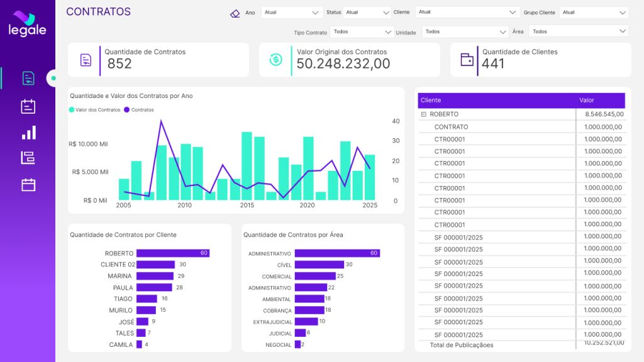Open the bar chart sidebar icon
This screenshot has height=362, width=644.
point(28,133)
